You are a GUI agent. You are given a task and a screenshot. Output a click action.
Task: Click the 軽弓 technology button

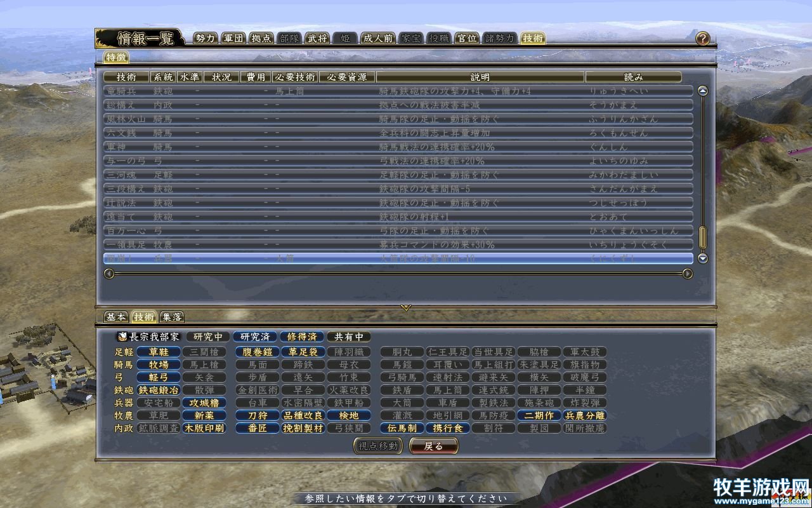tap(159, 377)
